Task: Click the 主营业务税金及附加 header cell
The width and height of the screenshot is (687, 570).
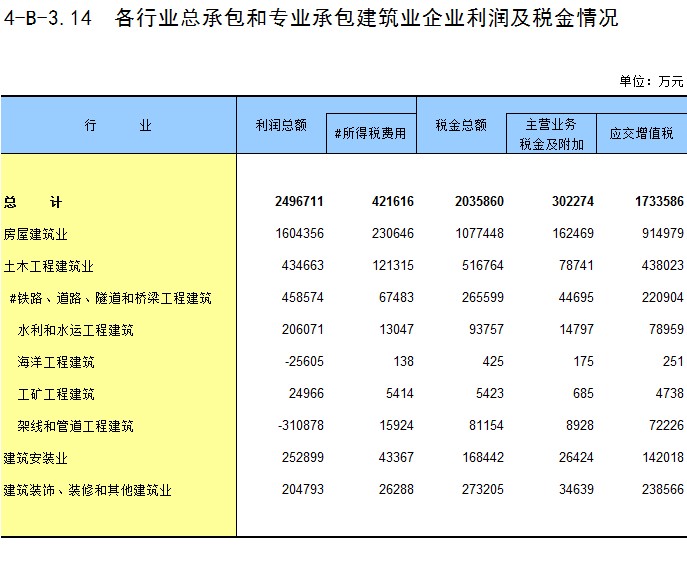Action: click(x=552, y=134)
